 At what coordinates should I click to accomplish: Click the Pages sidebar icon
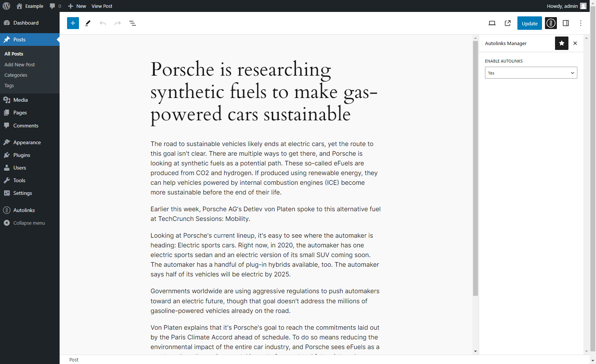(x=7, y=113)
